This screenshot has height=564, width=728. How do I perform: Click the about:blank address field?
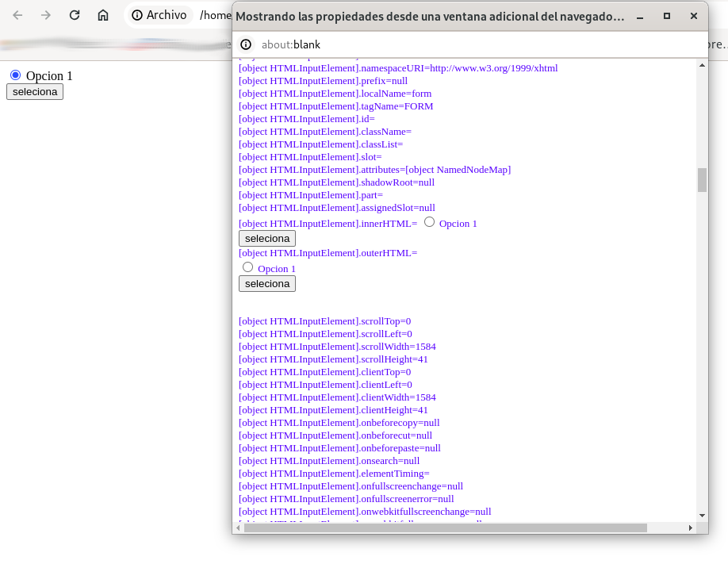(476, 44)
